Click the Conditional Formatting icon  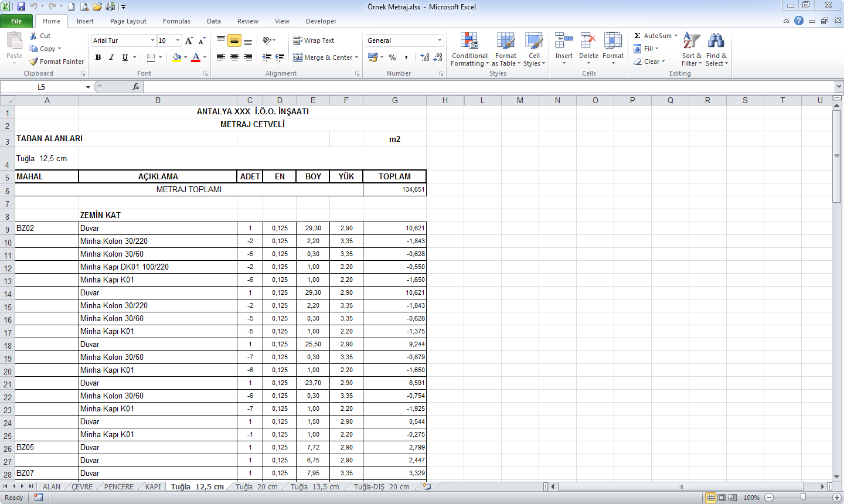[469, 42]
